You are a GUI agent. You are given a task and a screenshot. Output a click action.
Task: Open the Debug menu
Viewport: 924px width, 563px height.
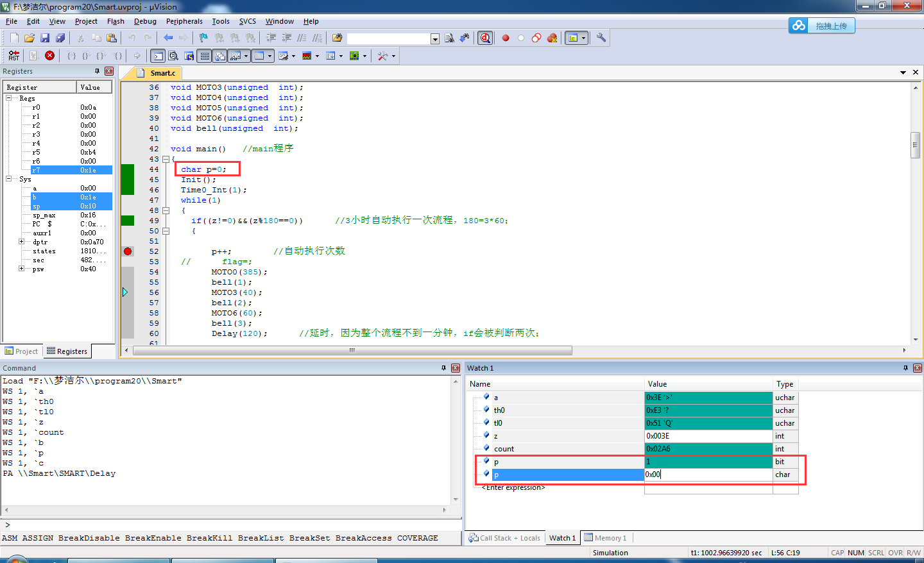[x=145, y=21]
